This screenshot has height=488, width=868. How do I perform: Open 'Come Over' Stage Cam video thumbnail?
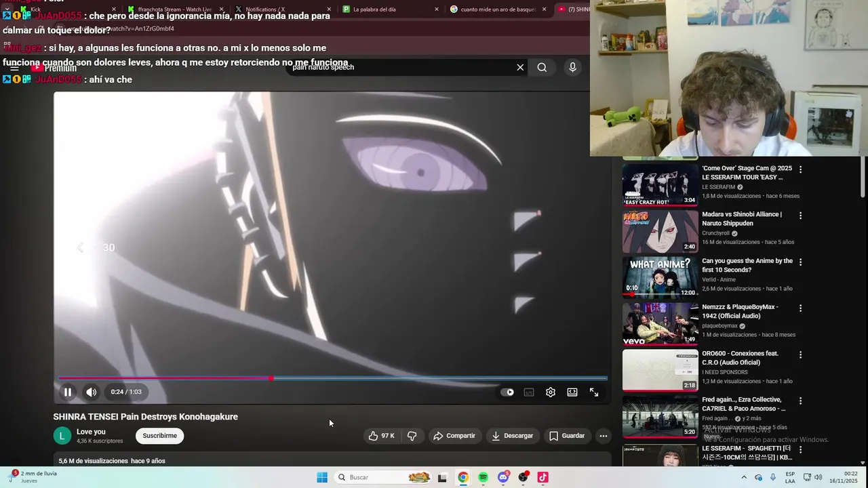click(660, 184)
